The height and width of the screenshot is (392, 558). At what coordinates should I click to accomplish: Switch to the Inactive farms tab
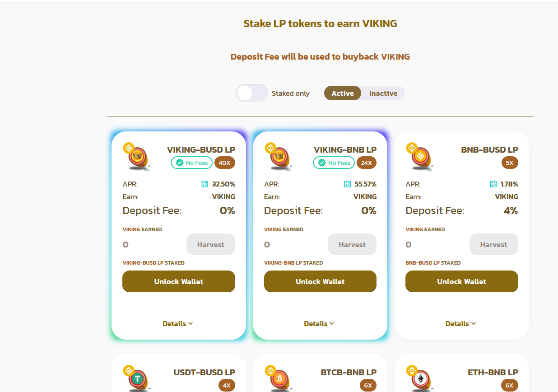point(383,93)
